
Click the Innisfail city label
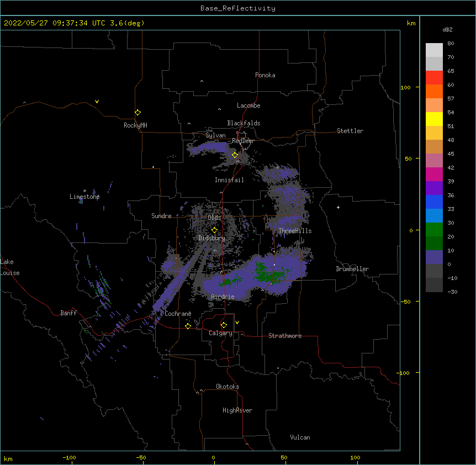tap(229, 180)
